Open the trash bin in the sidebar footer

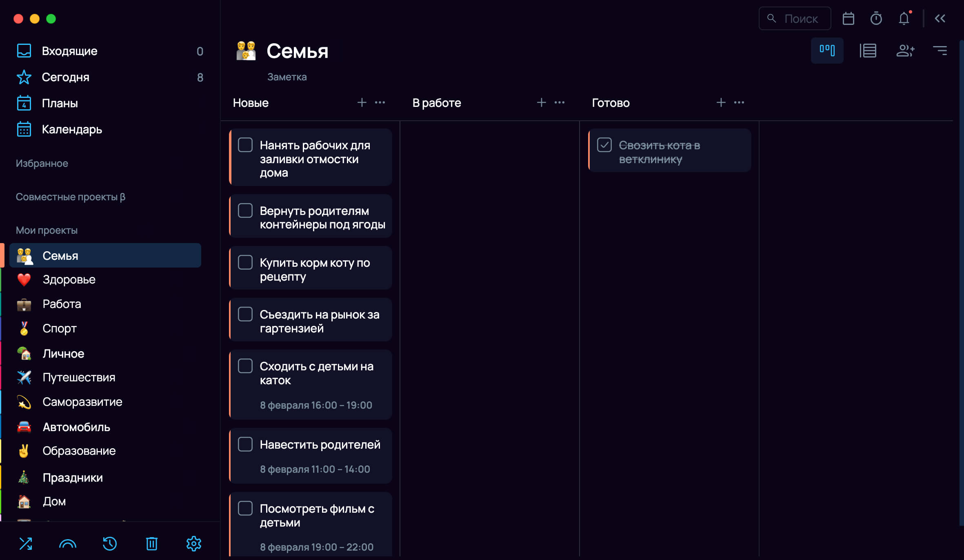coord(151,543)
